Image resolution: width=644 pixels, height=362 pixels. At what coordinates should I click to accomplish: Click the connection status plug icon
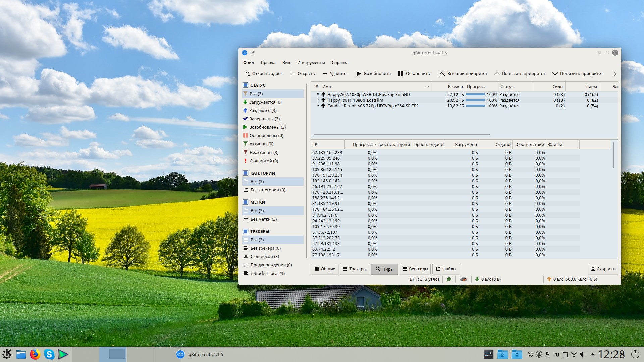[449, 279]
